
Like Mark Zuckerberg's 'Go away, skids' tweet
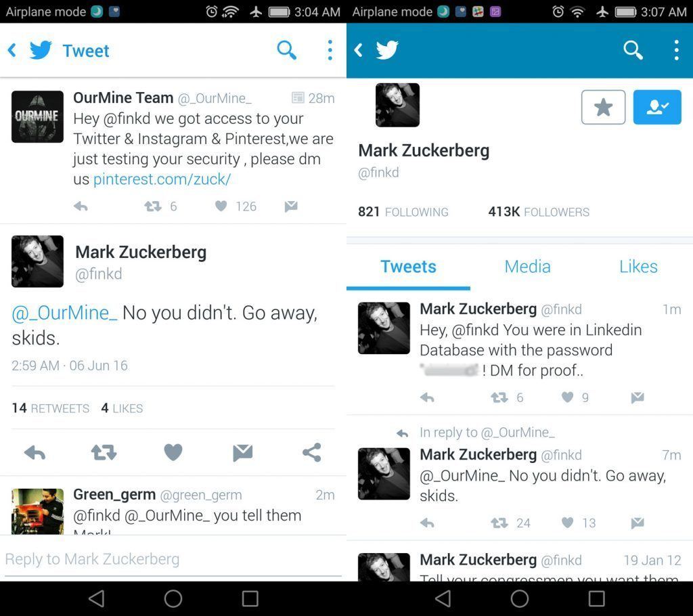[173, 453]
